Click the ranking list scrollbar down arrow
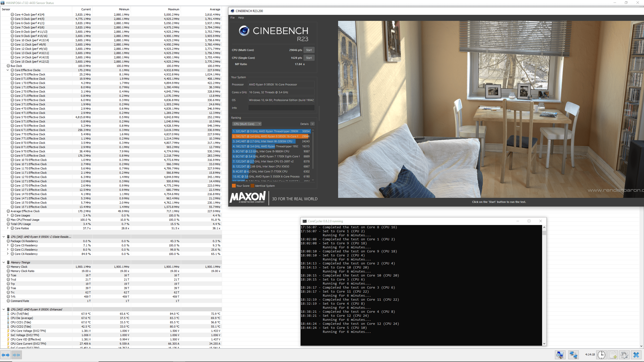The image size is (644, 362). coord(313,180)
